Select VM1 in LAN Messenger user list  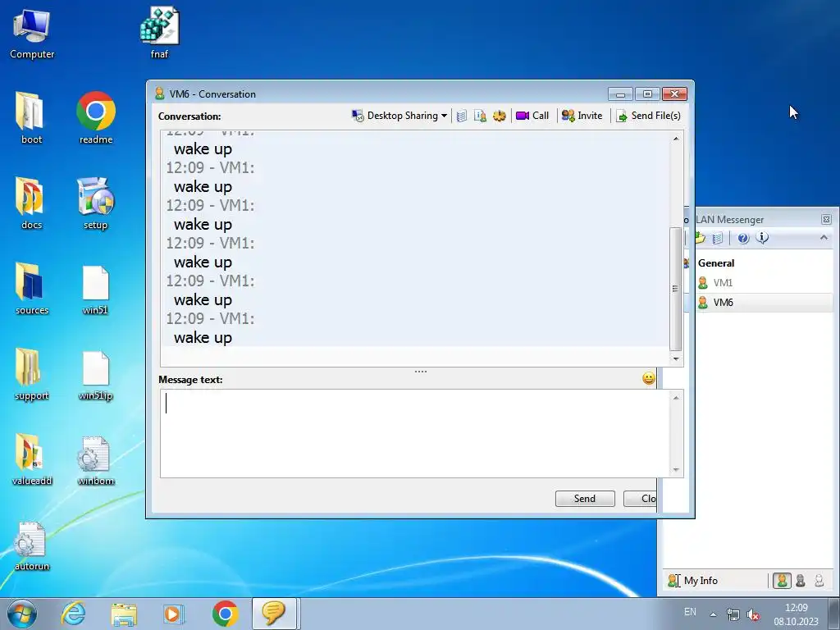pyautogui.click(x=723, y=283)
